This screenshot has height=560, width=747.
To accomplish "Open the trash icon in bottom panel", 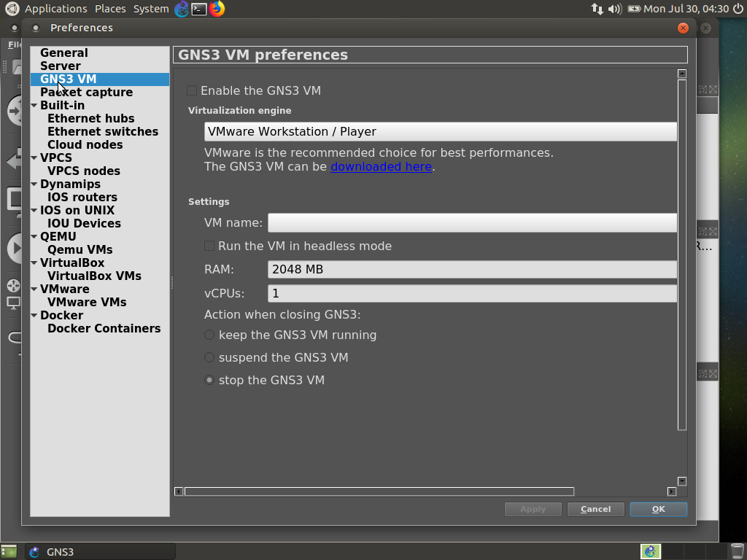I will (737, 551).
